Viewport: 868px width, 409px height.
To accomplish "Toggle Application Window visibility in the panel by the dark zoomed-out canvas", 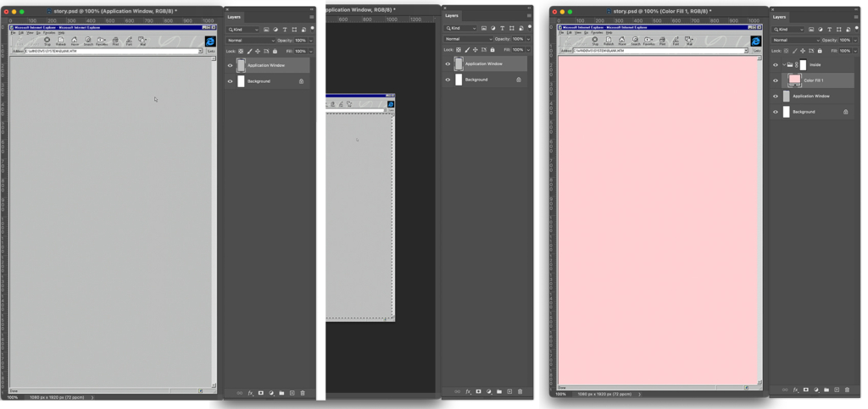I will (448, 64).
